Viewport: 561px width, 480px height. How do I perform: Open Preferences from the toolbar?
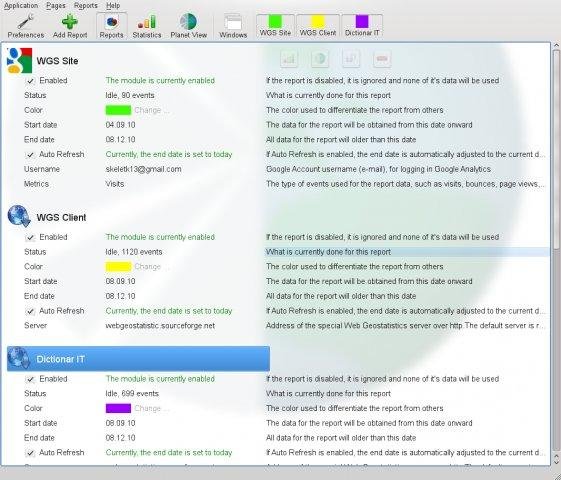[x=26, y=26]
